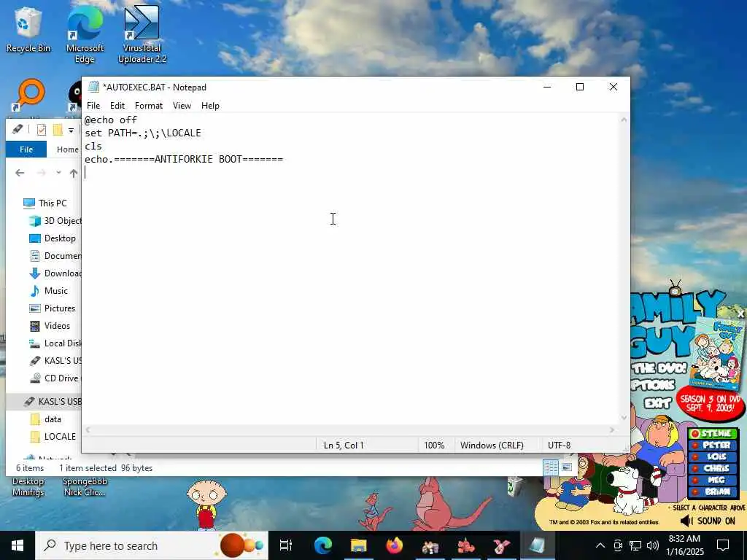
Task: Open Notepad's View menu
Action: pos(182,106)
